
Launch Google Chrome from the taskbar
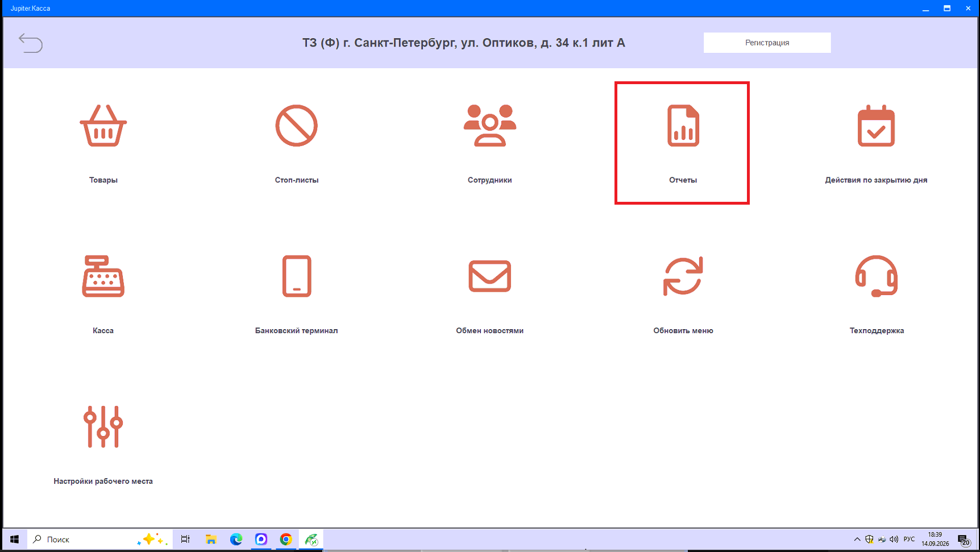pos(286,539)
